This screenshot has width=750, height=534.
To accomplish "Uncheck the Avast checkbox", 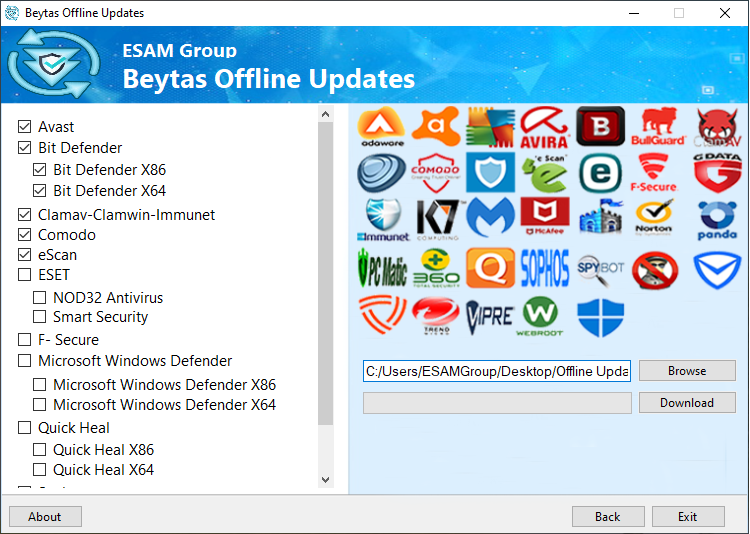I will click(25, 127).
